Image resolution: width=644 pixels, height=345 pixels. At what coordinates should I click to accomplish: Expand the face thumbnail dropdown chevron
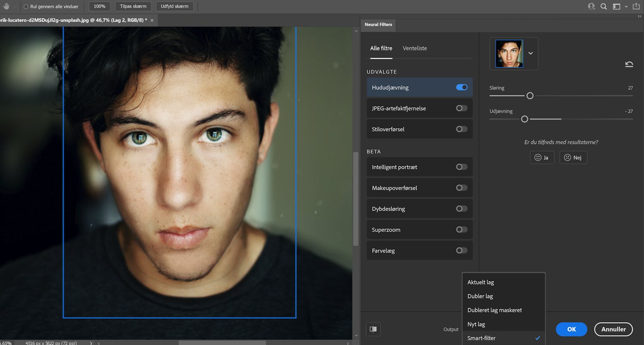[x=530, y=53]
